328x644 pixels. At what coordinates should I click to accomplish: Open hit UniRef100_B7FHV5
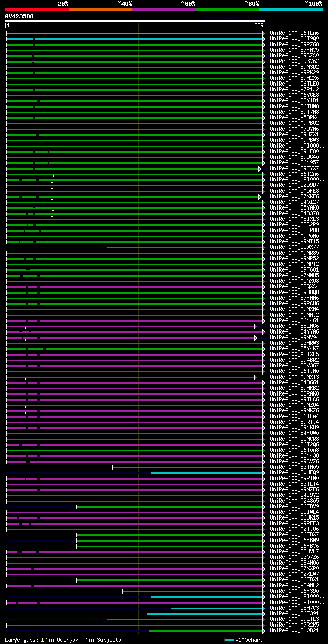[x=294, y=50]
